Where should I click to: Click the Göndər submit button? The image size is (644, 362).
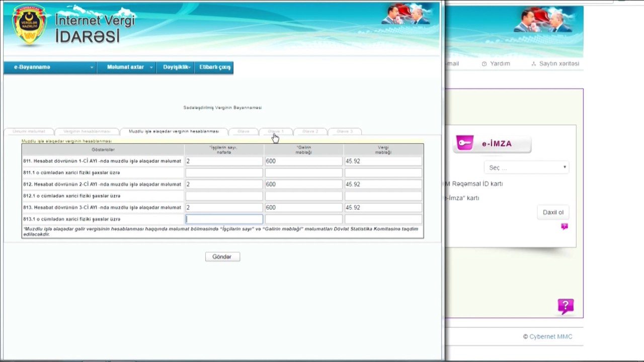coord(222,257)
